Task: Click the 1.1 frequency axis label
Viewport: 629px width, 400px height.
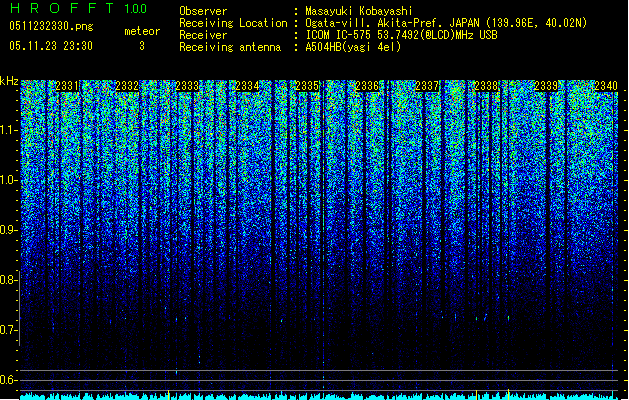Action: click(x=9, y=130)
